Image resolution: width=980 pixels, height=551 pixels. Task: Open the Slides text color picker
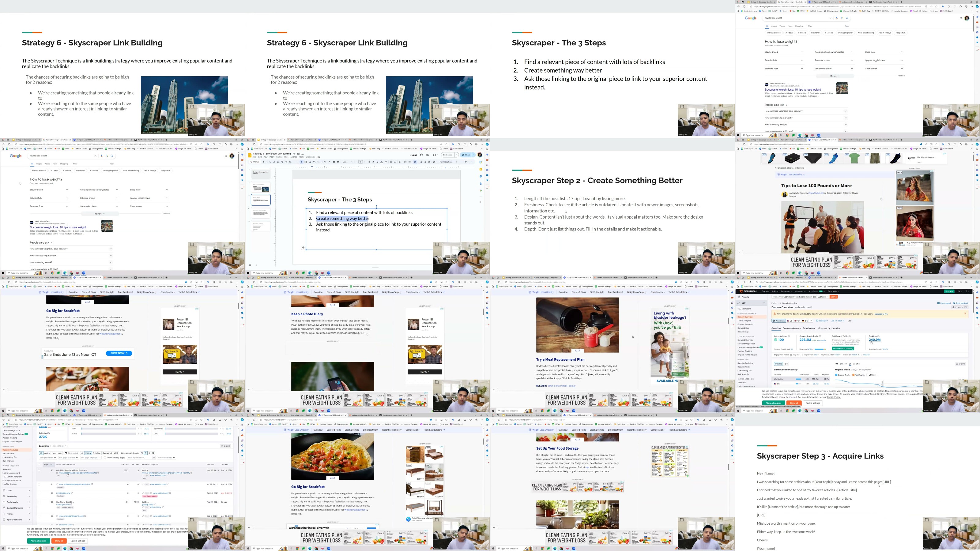click(382, 162)
